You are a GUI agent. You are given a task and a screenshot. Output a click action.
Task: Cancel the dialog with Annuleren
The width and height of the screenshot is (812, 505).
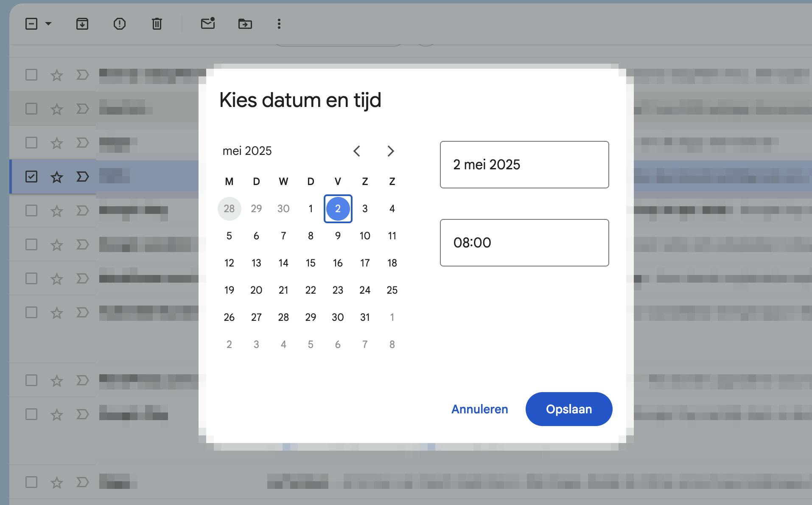click(479, 409)
